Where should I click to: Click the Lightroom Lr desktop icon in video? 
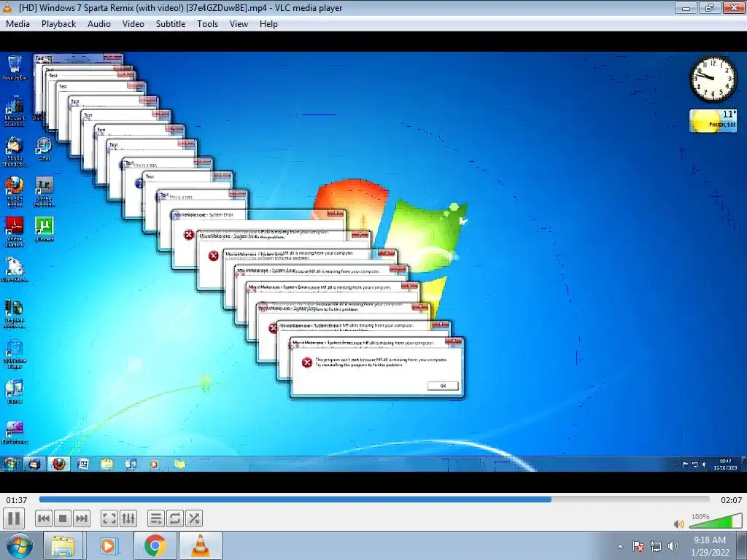(x=44, y=192)
